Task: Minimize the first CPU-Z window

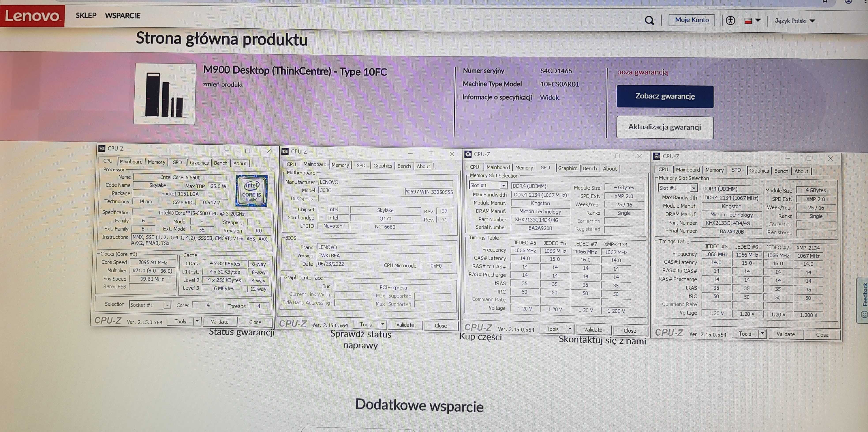Action: [227, 151]
